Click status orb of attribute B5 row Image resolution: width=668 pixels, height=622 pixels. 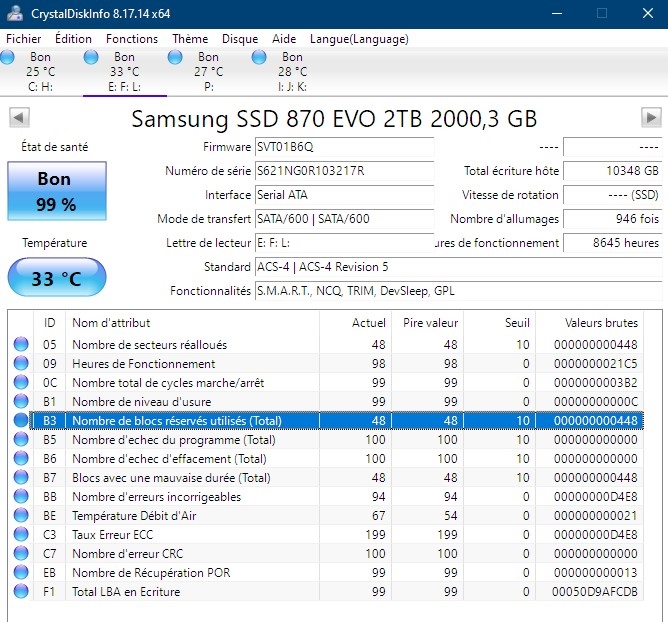[21, 439]
